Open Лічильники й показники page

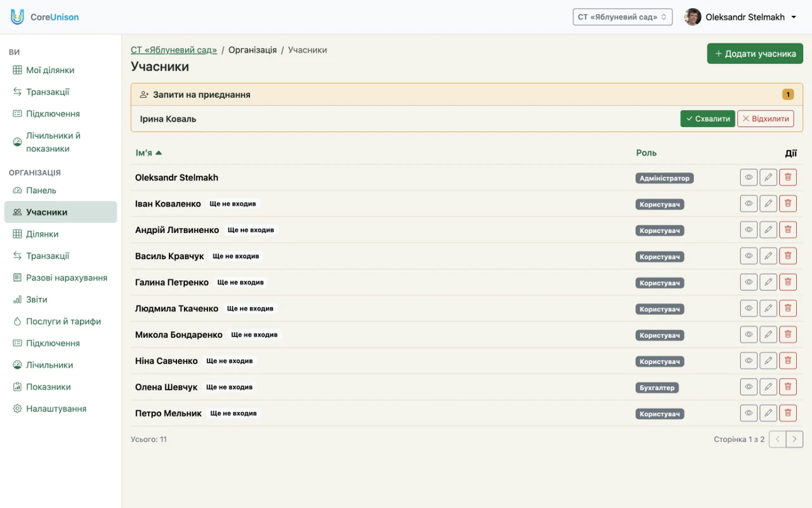click(61, 142)
